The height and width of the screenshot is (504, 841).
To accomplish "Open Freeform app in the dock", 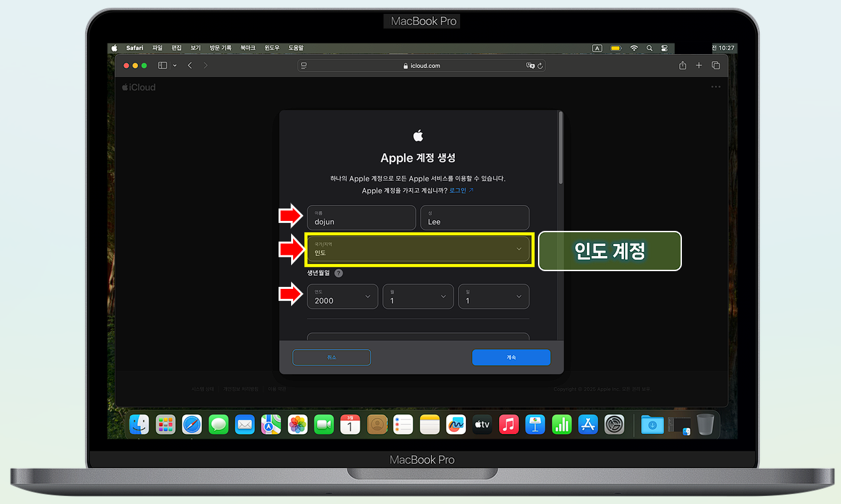I will tap(455, 424).
